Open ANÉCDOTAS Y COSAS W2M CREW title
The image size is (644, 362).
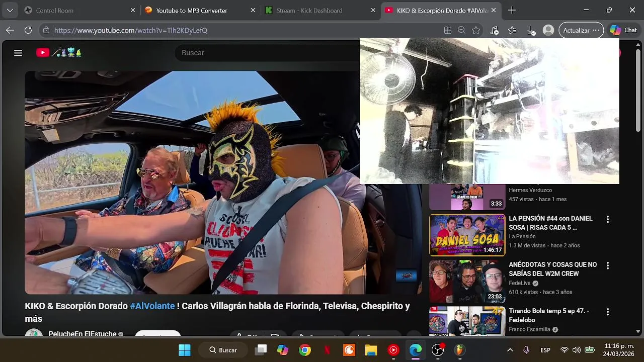(552, 269)
